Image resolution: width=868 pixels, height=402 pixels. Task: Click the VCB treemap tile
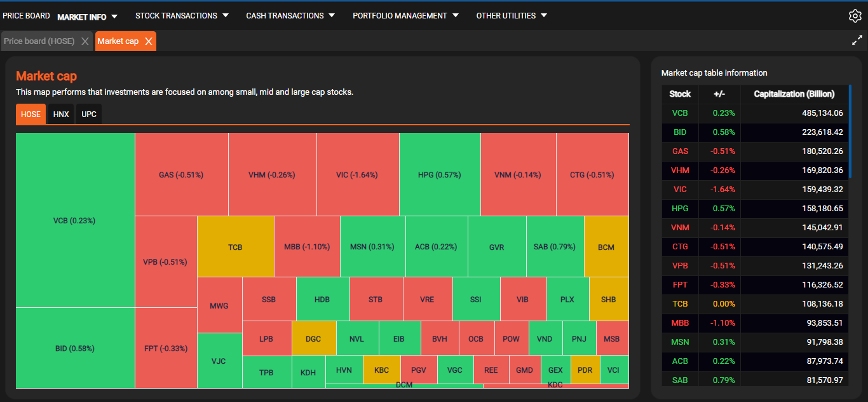coord(74,221)
